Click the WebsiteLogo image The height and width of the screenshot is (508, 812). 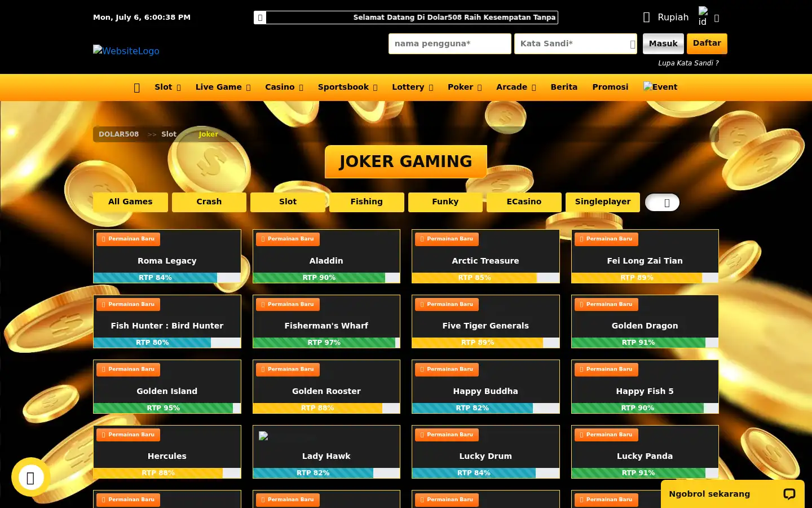(126, 51)
